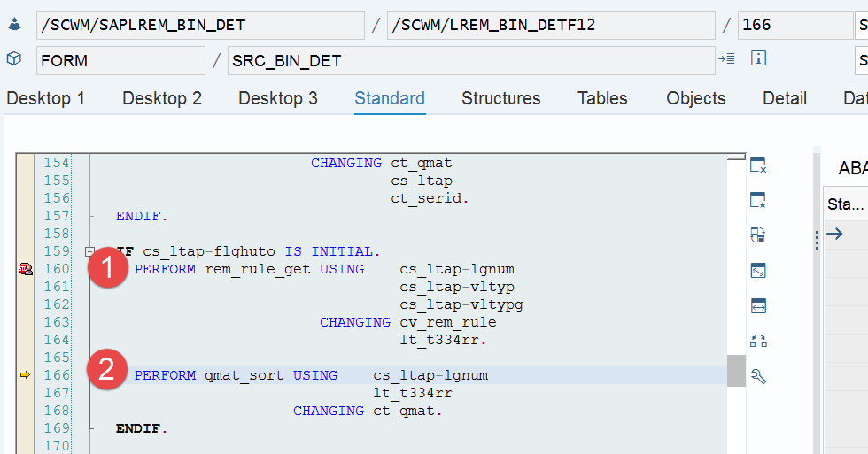Click the object hierarchy icon above wrench

(758, 342)
